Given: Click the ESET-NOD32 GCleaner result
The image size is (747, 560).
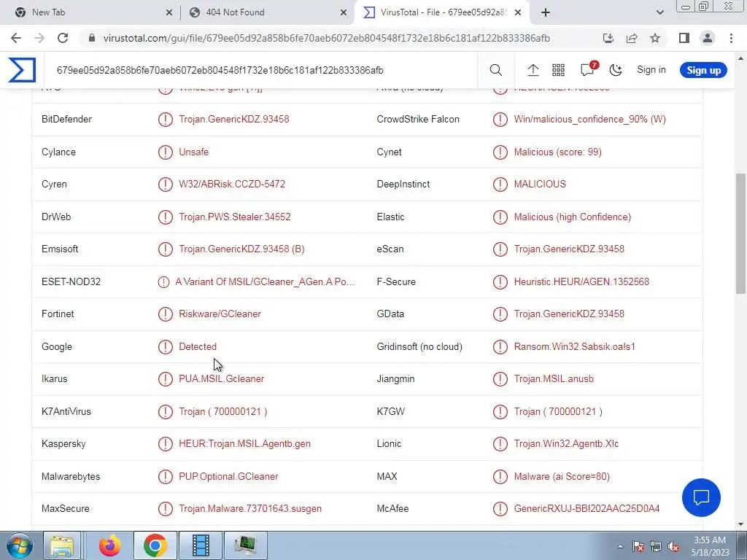Looking at the screenshot, I should pyautogui.click(x=265, y=281).
